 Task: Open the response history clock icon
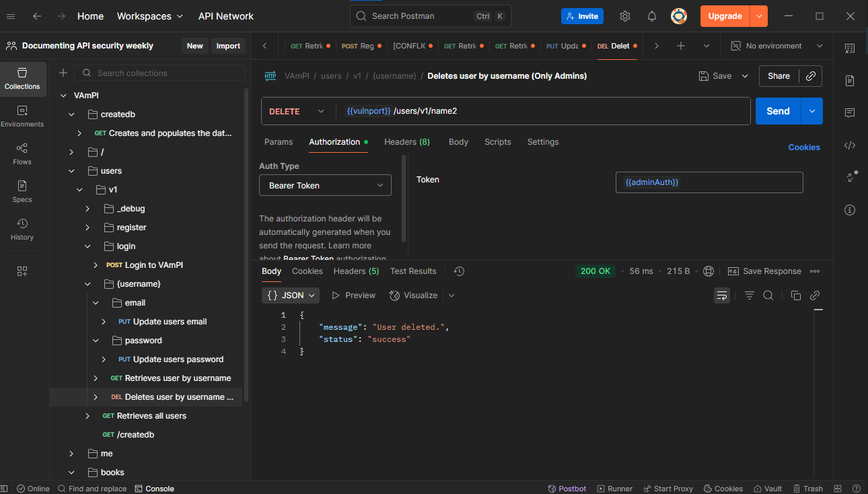tap(460, 271)
